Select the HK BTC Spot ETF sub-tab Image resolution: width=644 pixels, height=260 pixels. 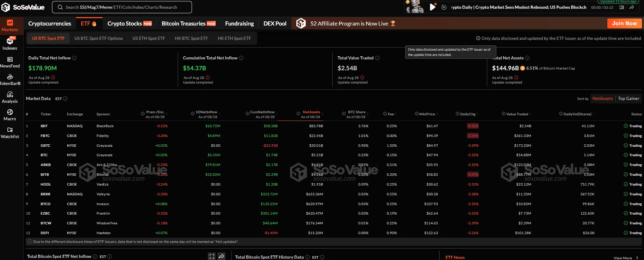coord(191,38)
